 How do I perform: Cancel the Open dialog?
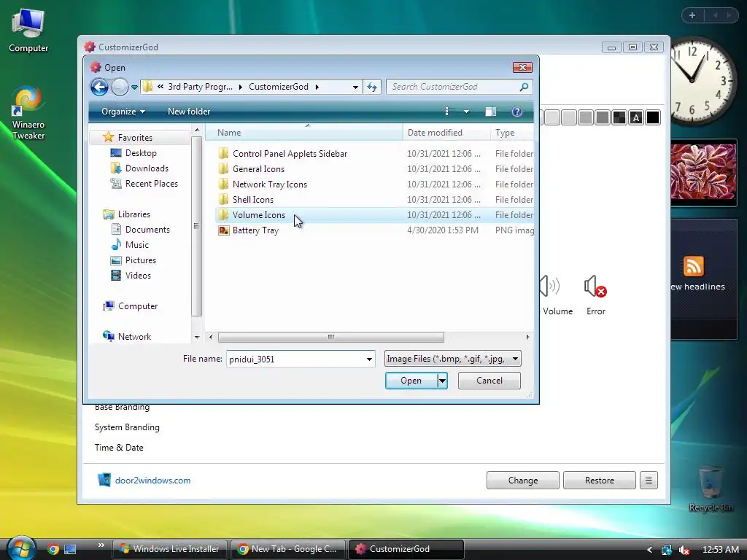pos(489,381)
